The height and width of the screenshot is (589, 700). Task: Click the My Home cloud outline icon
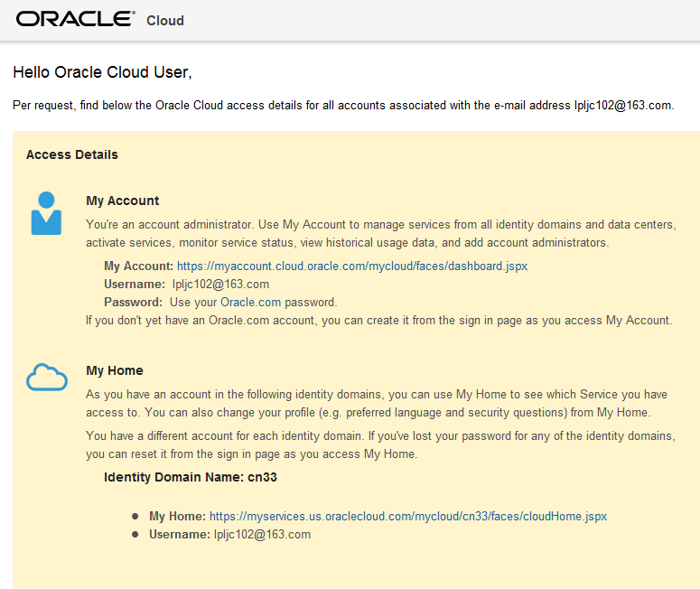(46, 377)
